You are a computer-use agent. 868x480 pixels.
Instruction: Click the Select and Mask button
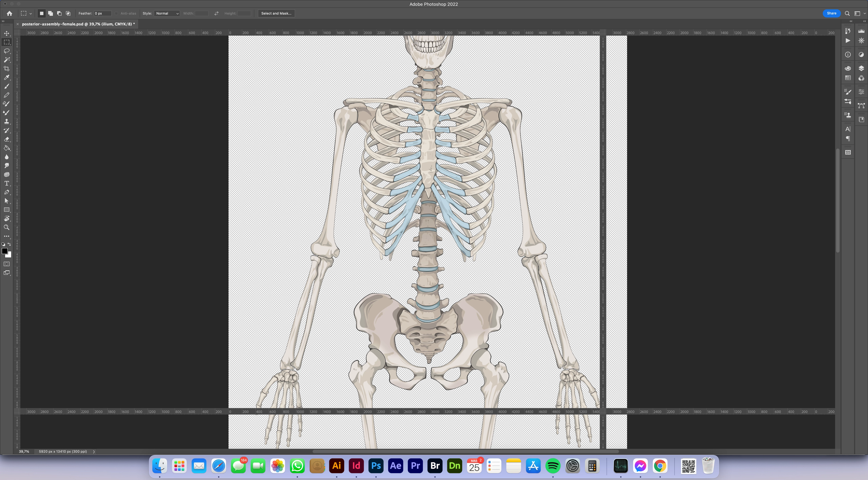[x=276, y=13]
